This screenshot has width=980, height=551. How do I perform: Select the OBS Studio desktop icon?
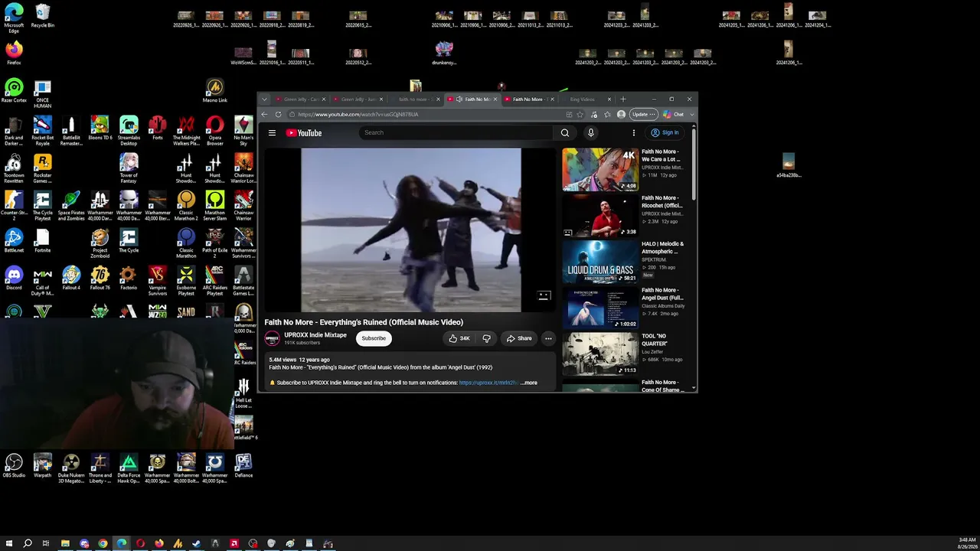coord(14,466)
